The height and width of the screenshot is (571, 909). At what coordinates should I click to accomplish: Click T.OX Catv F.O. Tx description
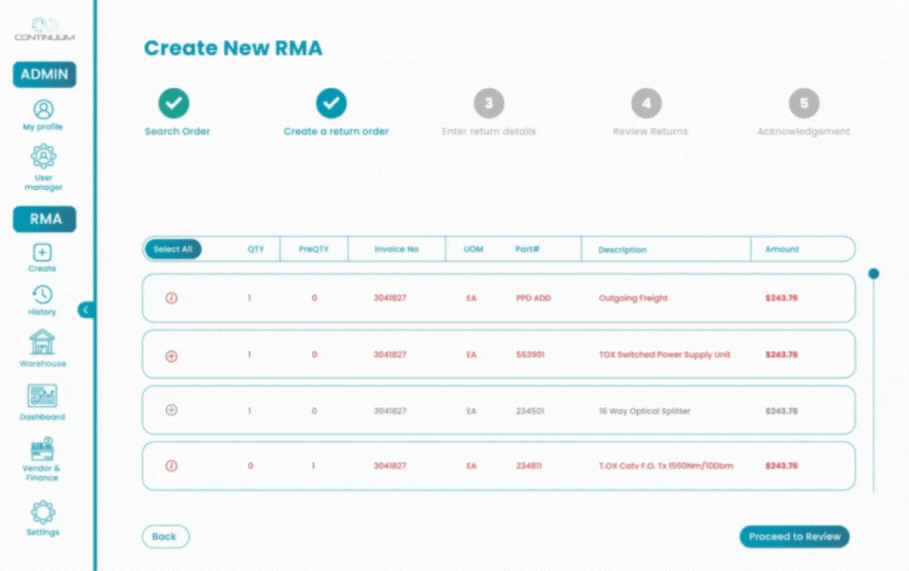pos(666,465)
